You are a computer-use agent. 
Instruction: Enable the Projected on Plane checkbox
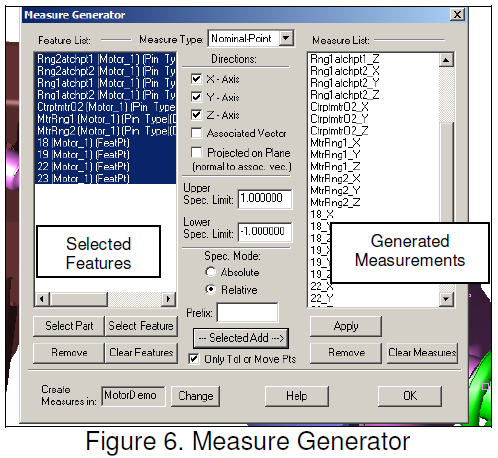pyautogui.click(x=196, y=152)
